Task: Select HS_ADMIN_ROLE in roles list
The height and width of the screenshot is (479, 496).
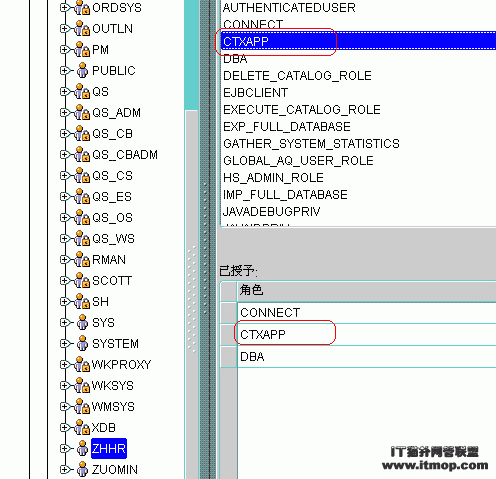Action: 273,178
